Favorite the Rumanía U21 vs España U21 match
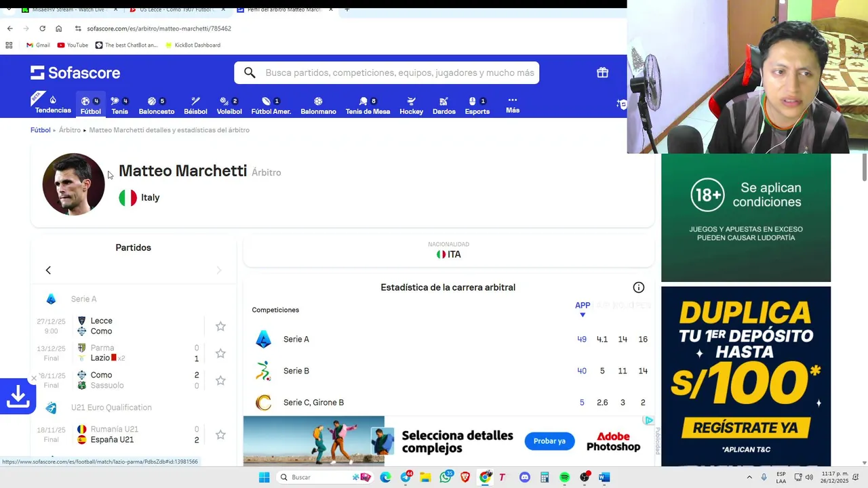This screenshot has height=488, width=868. 220,434
